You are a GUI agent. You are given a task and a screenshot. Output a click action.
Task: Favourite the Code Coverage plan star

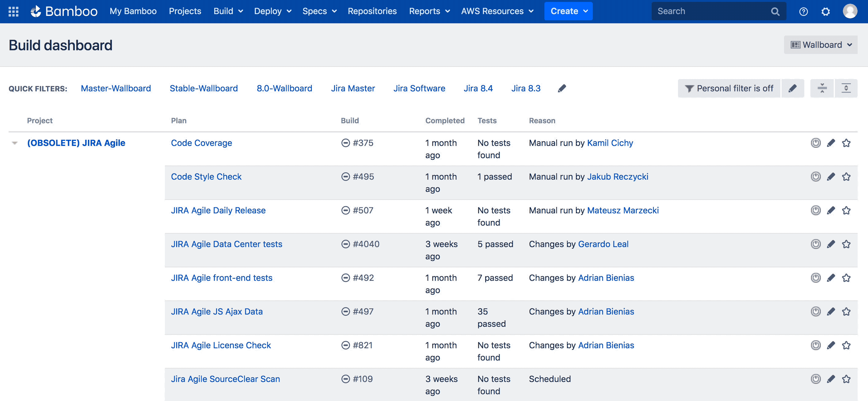(x=846, y=143)
